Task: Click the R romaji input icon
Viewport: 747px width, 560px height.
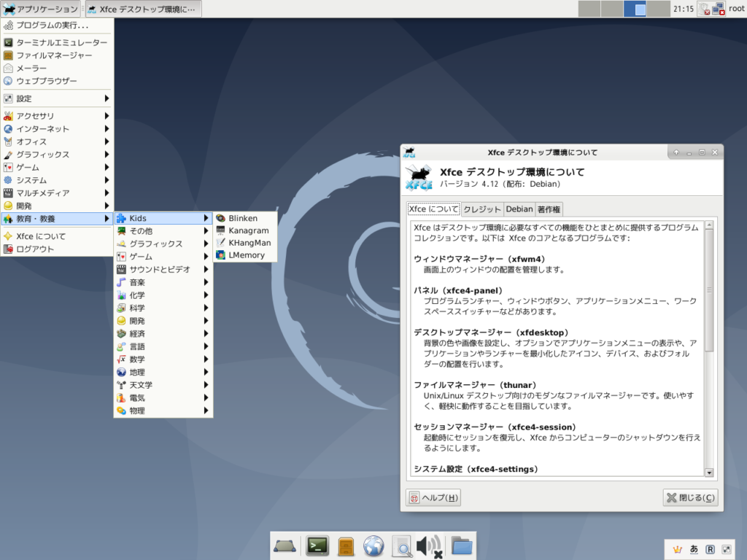Action: point(709,550)
